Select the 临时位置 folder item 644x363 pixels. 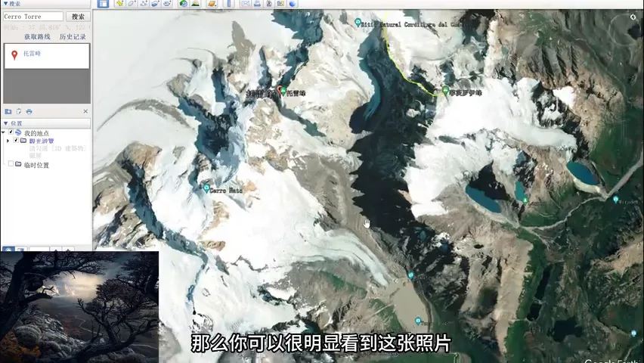36,165
